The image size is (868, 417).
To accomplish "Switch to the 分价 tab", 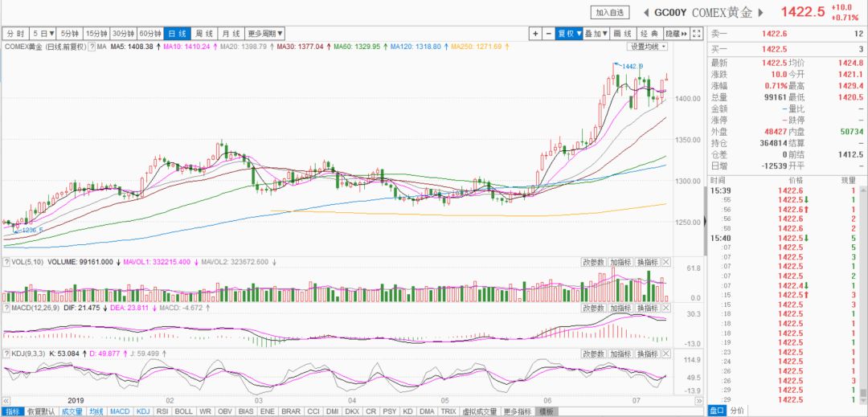I will click(x=737, y=411).
